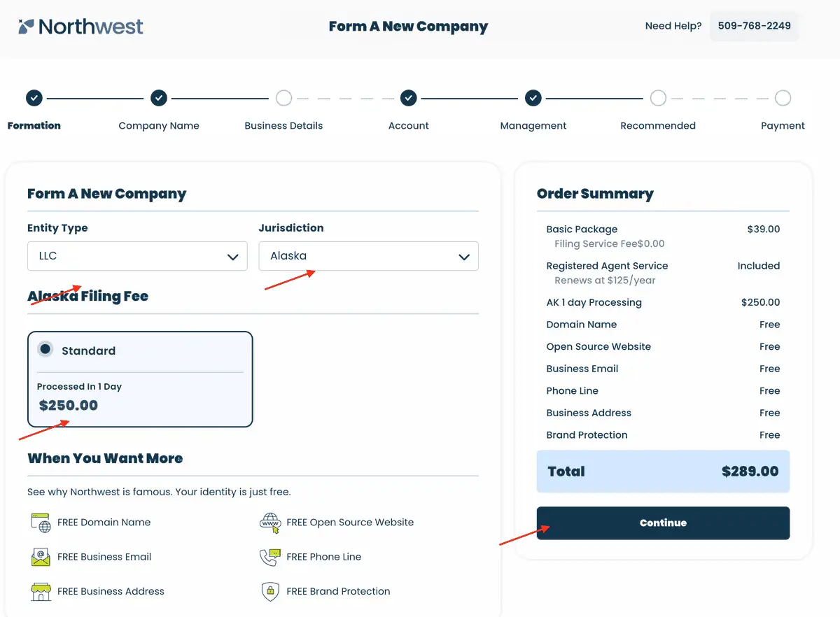Click the FREE Domain Name text
Viewport: 840px width, 617px height.
click(104, 523)
